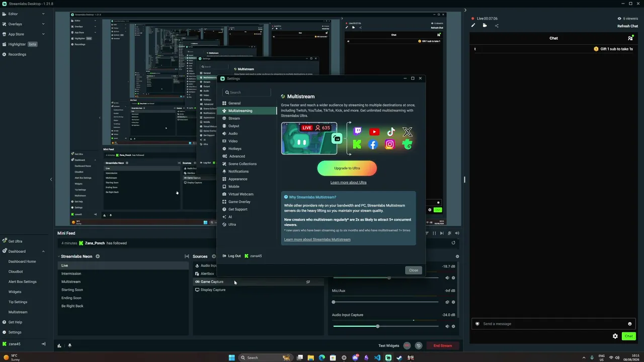This screenshot has height=362, width=644.
Task: Click the Settings search field
Action: click(x=247, y=93)
